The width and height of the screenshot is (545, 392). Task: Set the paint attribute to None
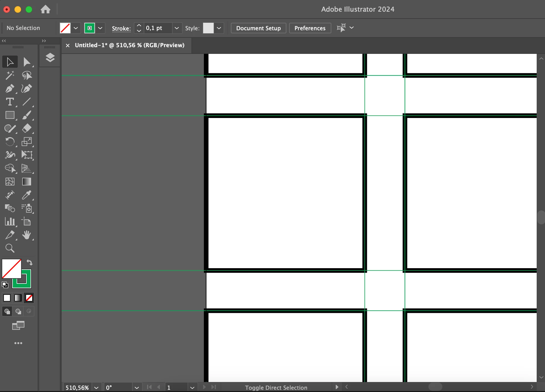(29, 298)
